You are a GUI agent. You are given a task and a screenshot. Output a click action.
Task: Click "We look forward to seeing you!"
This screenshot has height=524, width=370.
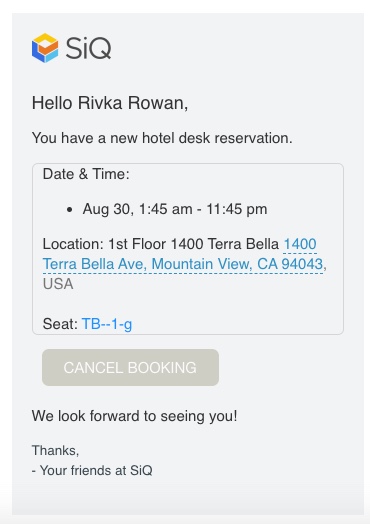(134, 416)
